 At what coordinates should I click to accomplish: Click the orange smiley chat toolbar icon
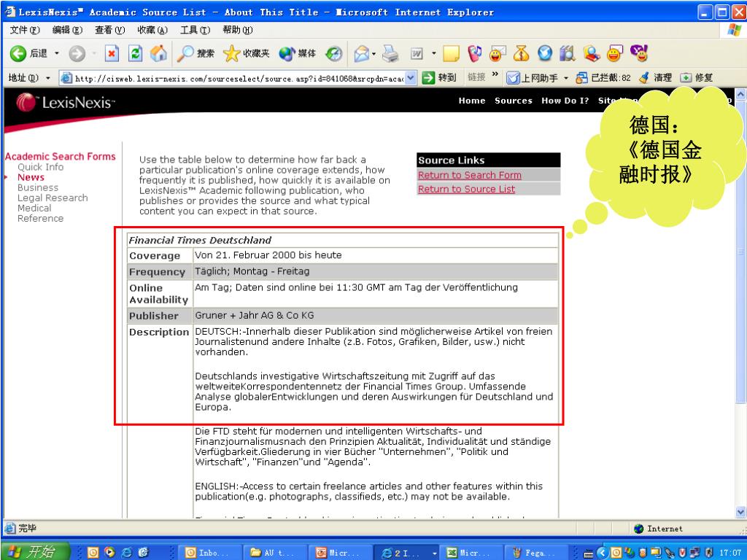pyautogui.click(x=615, y=53)
